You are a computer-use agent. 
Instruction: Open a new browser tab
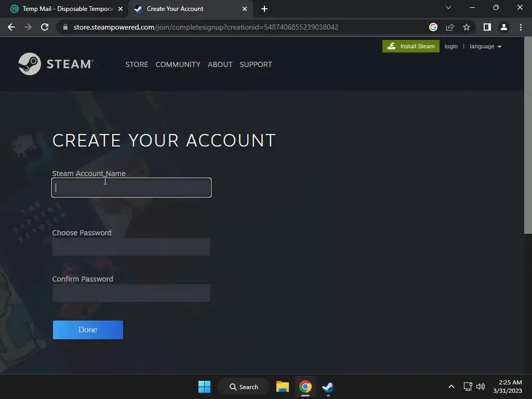264,9
